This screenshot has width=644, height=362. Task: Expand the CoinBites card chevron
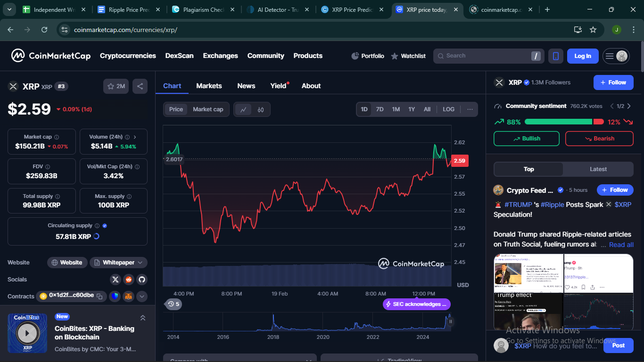coord(143,318)
